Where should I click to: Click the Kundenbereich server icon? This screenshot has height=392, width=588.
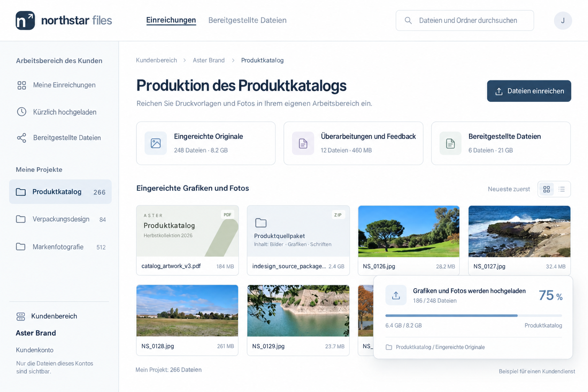coord(21,316)
